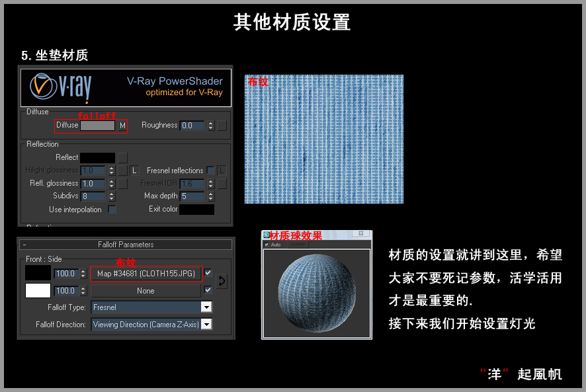Click the Exit color swatch
Screen dimensions: 586x392
[x=197, y=210]
